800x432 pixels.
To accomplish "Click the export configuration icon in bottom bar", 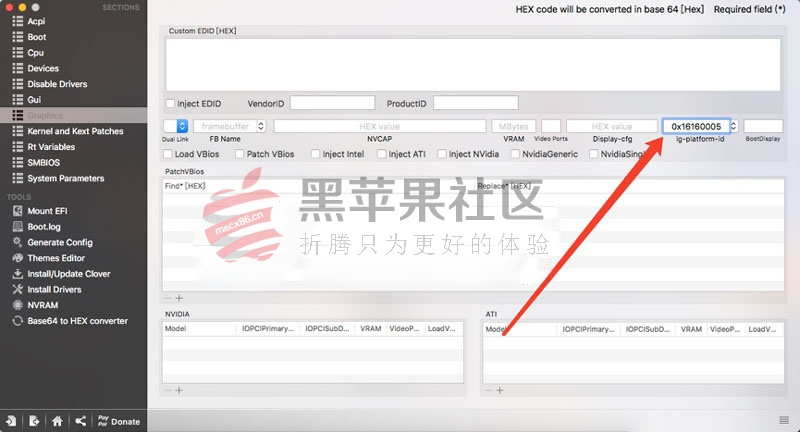I will [x=34, y=421].
